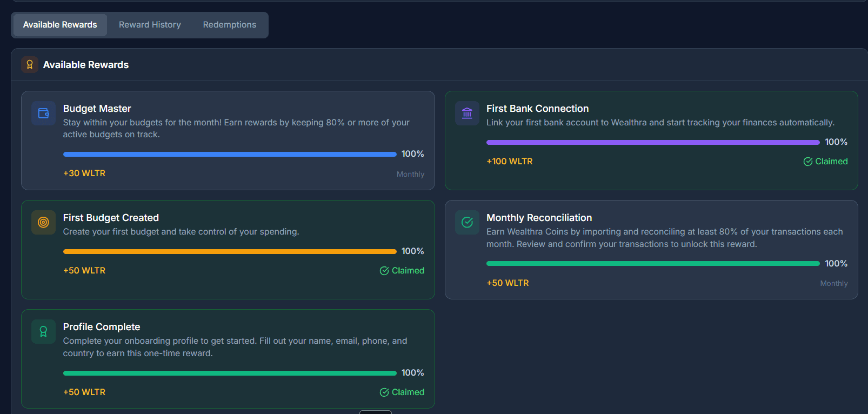Click the blue Budget Master progress bar
Screen dimensions: 868x414
pyautogui.click(x=230, y=155)
